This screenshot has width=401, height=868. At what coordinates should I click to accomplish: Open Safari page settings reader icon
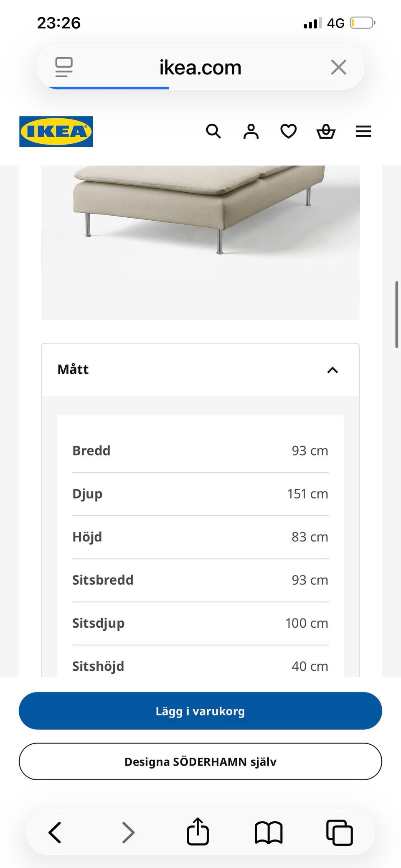64,67
